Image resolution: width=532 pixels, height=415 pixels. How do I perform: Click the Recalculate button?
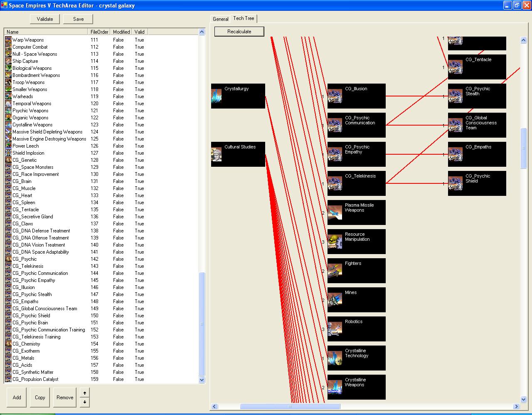point(239,32)
